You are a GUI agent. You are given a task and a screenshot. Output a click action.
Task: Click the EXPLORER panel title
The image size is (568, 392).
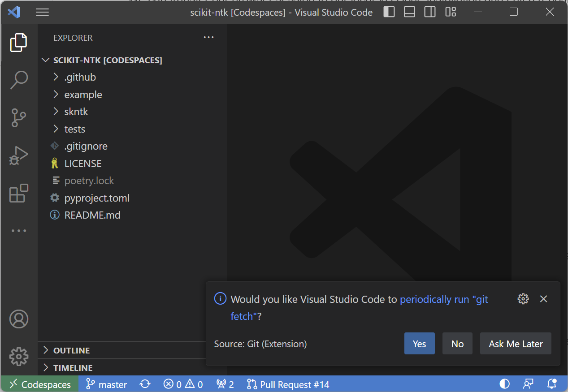point(73,38)
